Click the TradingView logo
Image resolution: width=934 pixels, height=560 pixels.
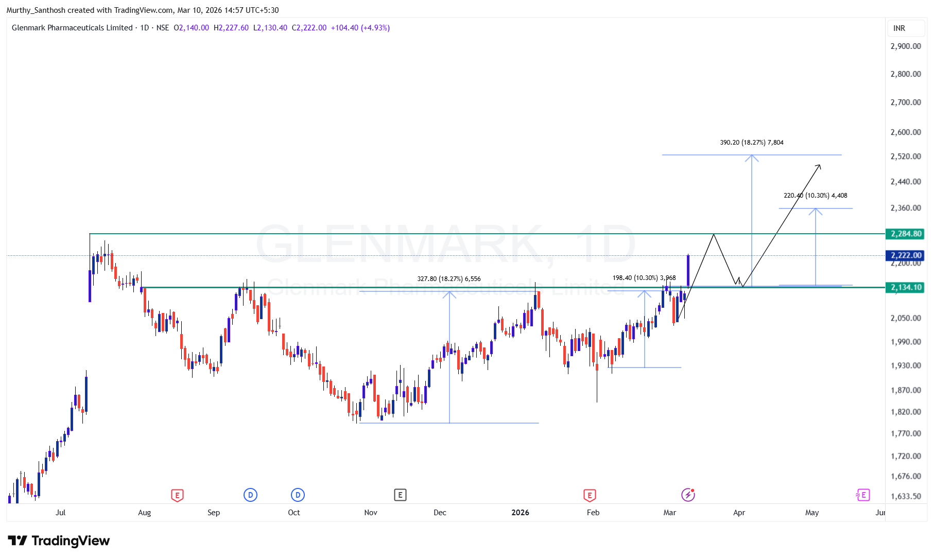(x=59, y=540)
